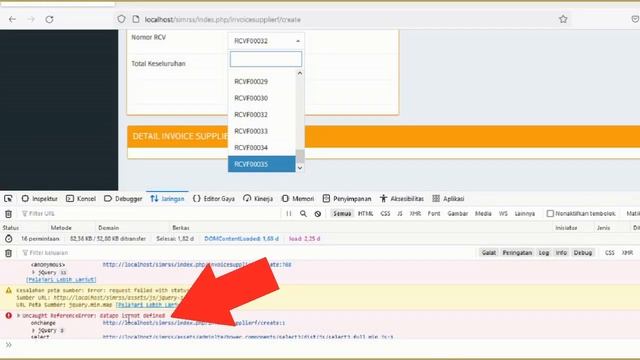Open the Nomor RCV dropdown showing RCVF00032
The height and width of the screenshot is (360, 640).
pos(266,41)
